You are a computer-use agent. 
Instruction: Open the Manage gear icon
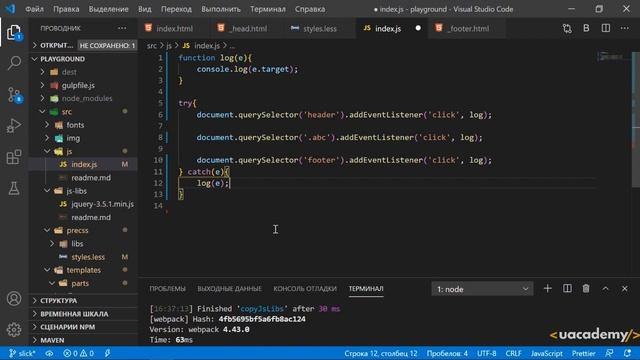point(14,329)
